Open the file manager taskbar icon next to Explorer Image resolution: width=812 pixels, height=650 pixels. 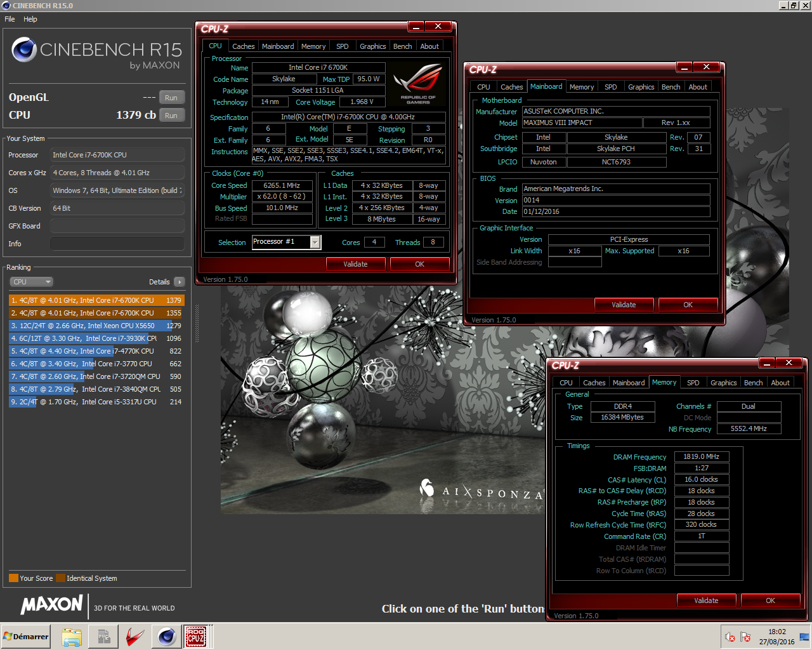(x=103, y=637)
